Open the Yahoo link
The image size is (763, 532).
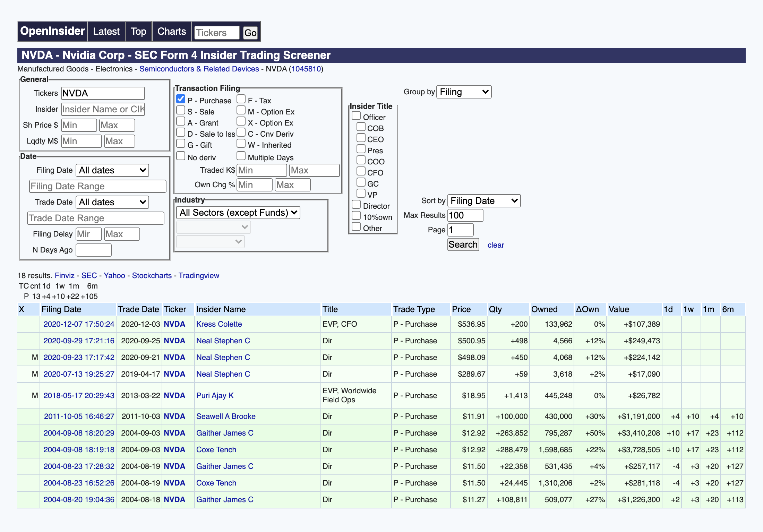coord(114,276)
